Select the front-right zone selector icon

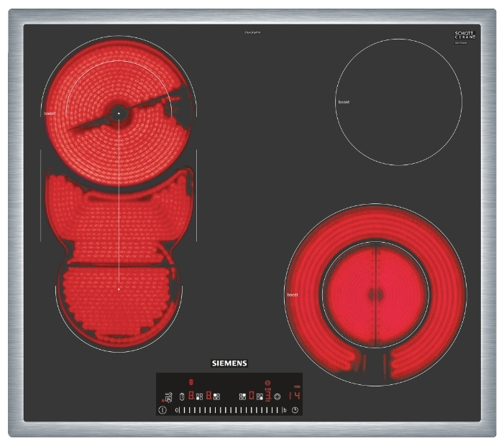pos(259,396)
